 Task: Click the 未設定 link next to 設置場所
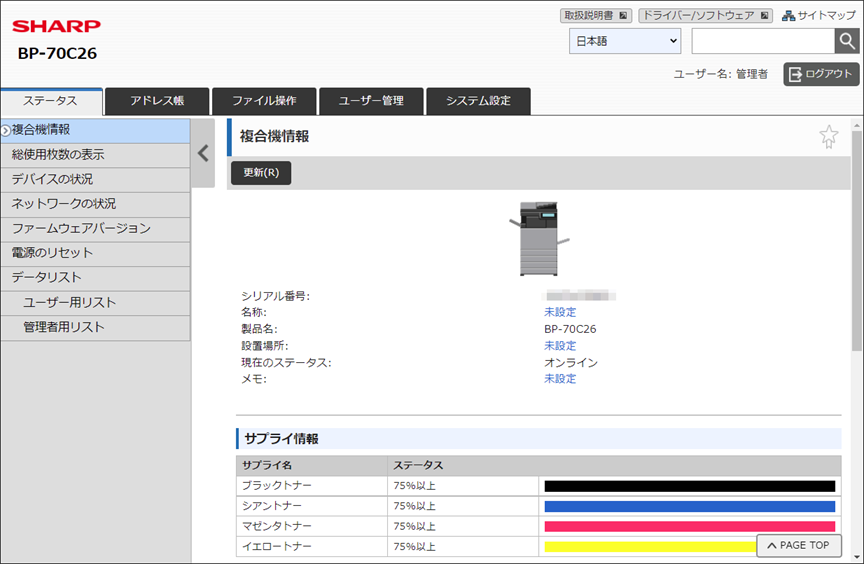[560, 346]
